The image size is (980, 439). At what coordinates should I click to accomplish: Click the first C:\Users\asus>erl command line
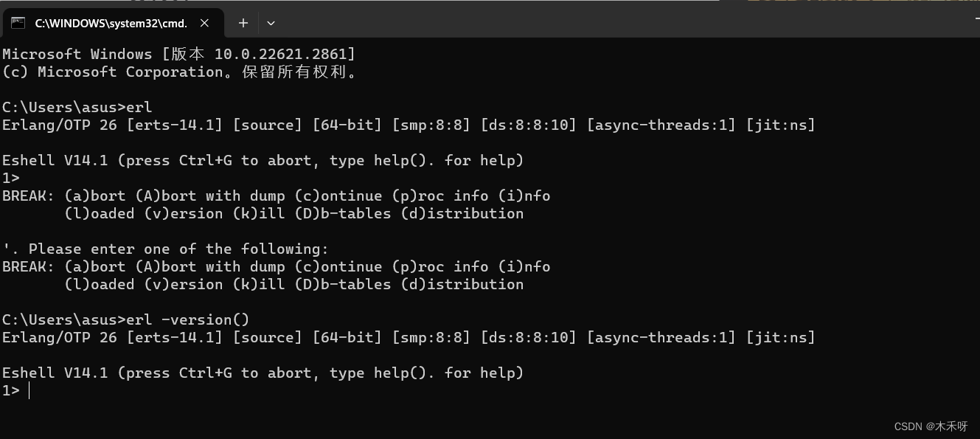coord(77,107)
